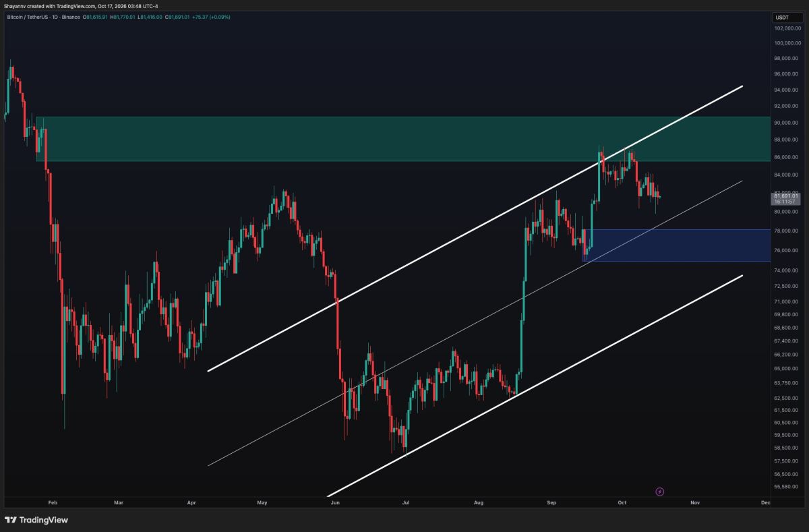Click the 57,500.00 price axis label
Image resolution: width=809 pixels, height=532 pixels.
pos(787,461)
